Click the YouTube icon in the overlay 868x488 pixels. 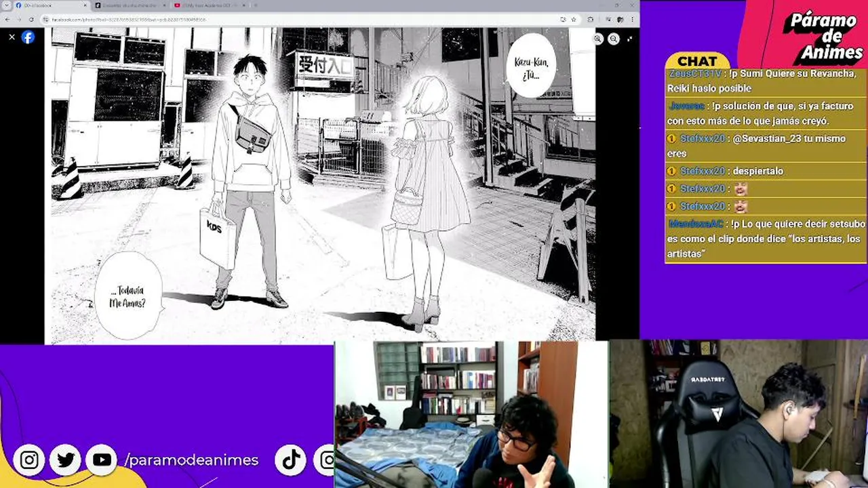(102, 460)
